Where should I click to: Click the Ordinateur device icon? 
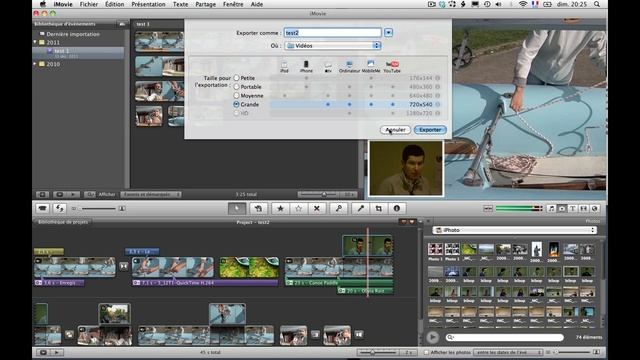click(349, 64)
